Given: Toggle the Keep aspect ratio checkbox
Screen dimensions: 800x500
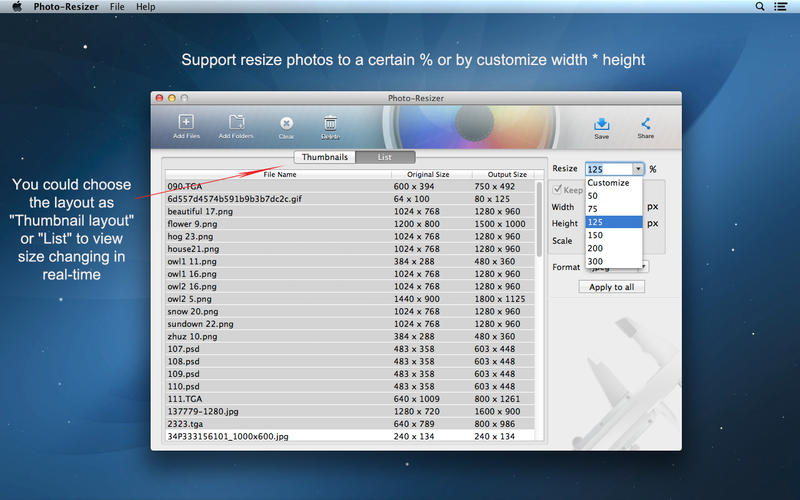Looking at the screenshot, I should (x=558, y=190).
